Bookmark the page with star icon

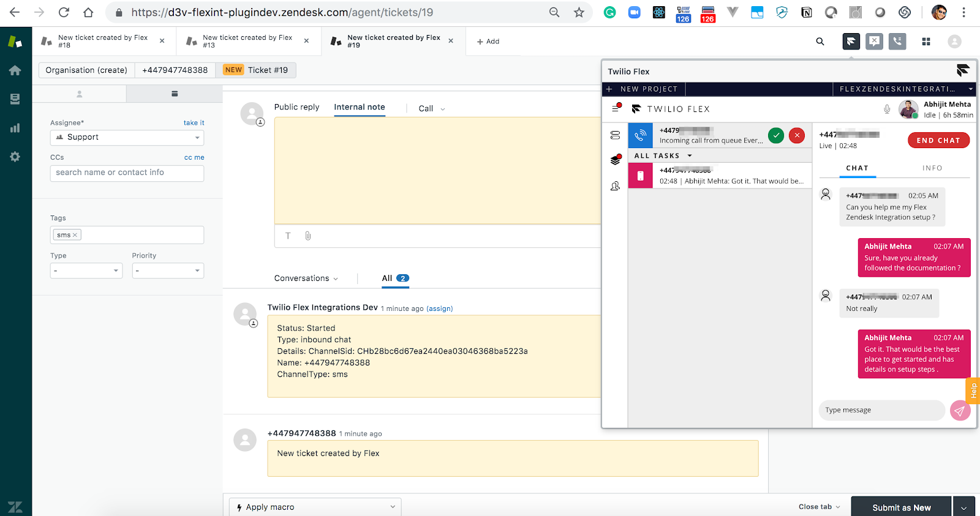[579, 12]
